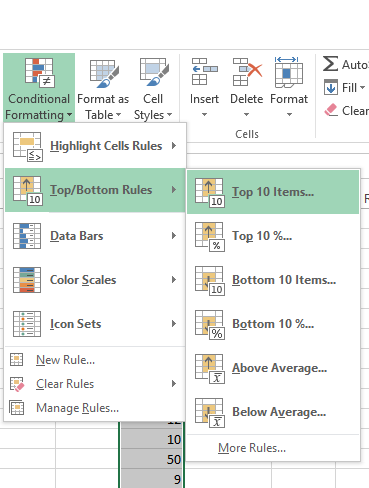Open the Icon Sets submenu
This screenshot has height=488, width=369.
click(x=95, y=324)
